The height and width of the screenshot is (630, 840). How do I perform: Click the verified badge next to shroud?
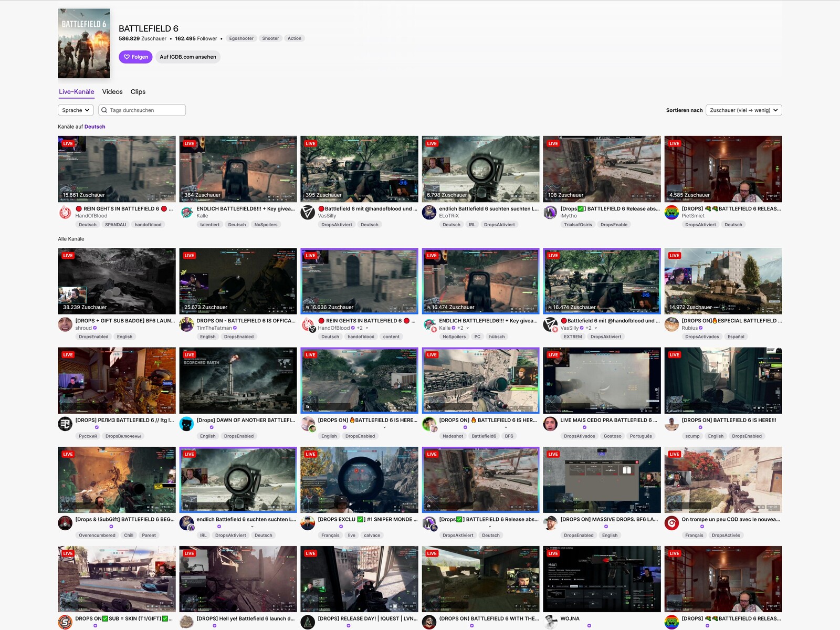95,328
